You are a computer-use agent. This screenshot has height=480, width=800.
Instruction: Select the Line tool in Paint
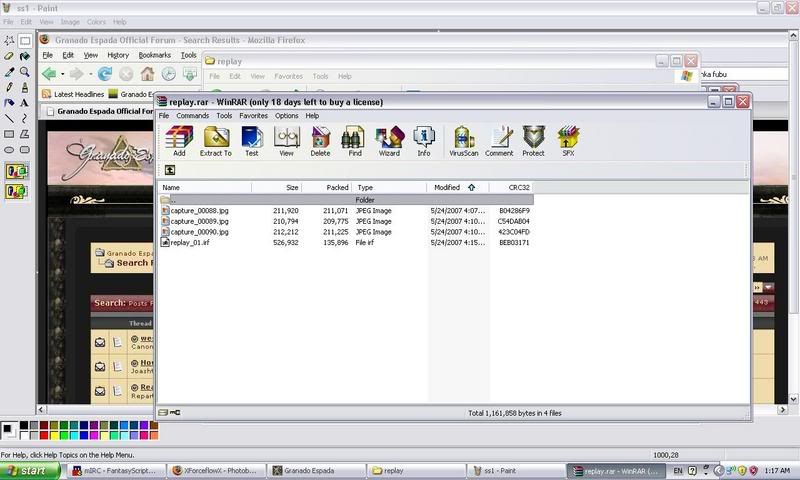click(9, 118)
